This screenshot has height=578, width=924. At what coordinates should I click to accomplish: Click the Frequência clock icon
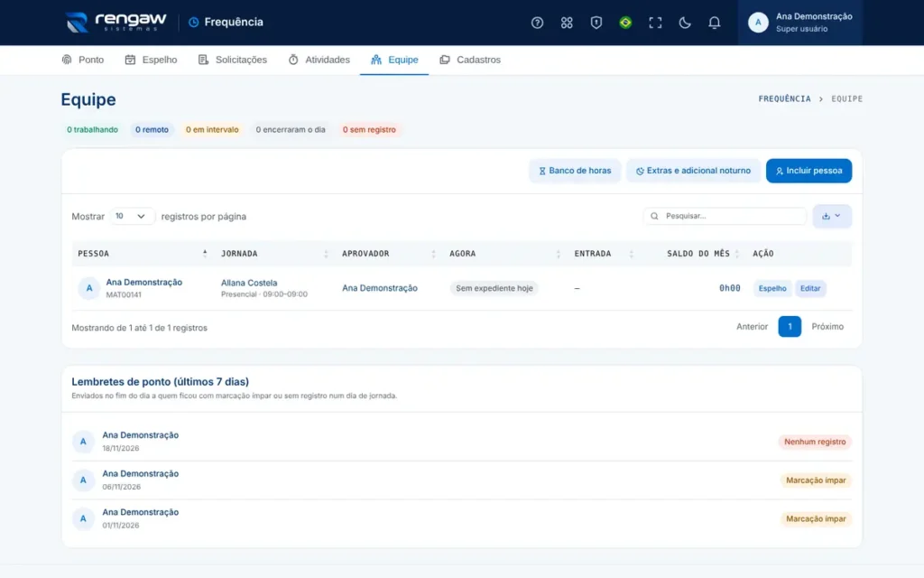pyautogui.click(x=193, y=22)
